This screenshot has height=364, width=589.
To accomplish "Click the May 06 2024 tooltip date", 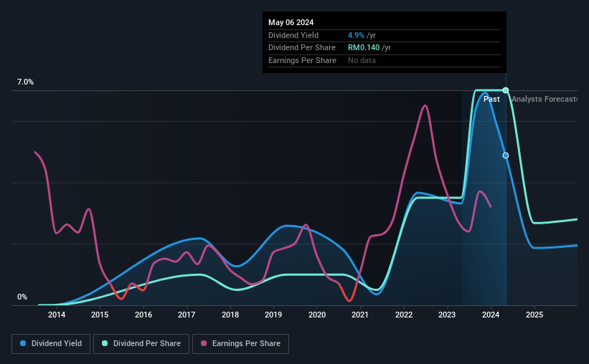I will [x=291, y=22].
